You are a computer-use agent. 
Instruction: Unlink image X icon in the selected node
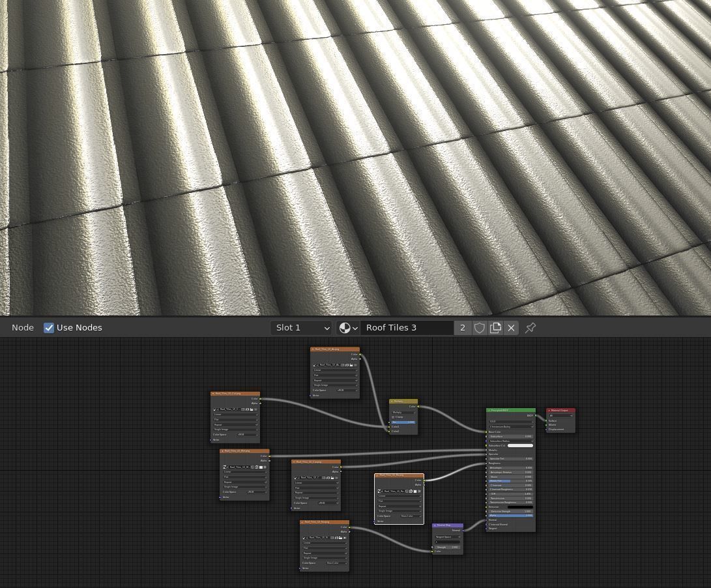419,491
